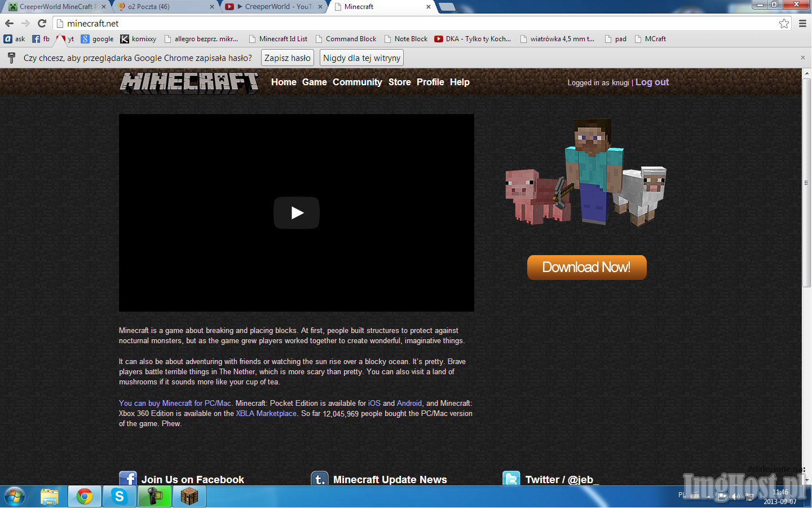Viewport: 812px width, 508px height.
Task: Click the Minecraft logo
Action: point(189,82)
